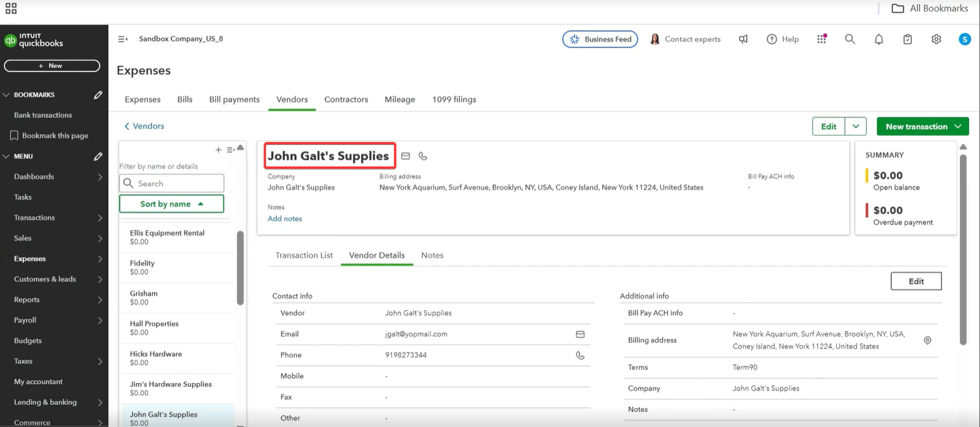
Task: Click the vendor list scrollbar
Action: pyautogui.click(x=240, y=268)
